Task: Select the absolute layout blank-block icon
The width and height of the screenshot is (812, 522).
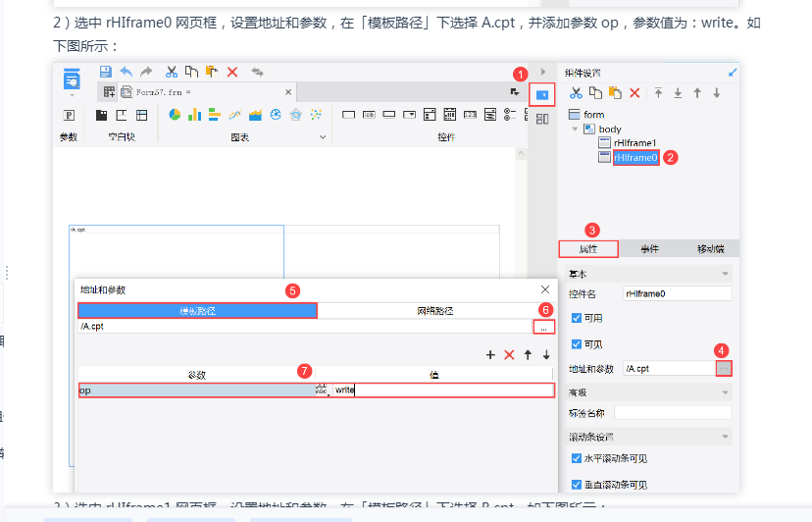Action: tap(122, 115)
